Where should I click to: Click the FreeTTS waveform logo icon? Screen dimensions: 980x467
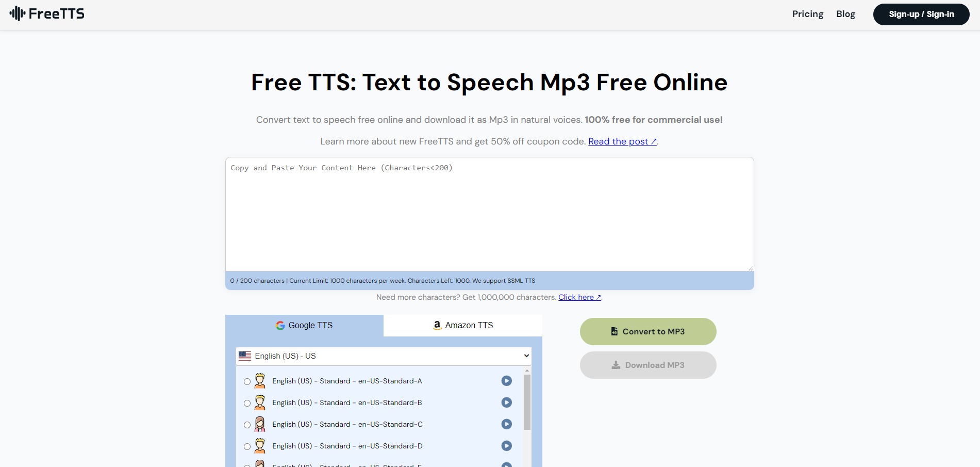[18, 13]
